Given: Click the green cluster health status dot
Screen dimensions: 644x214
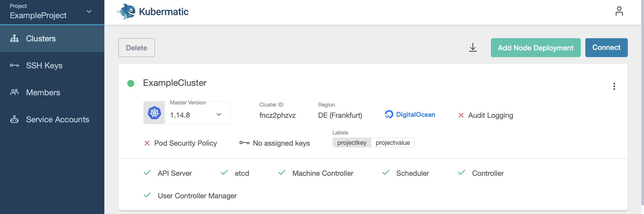Looking at the screenshot, I should (131, 83).
